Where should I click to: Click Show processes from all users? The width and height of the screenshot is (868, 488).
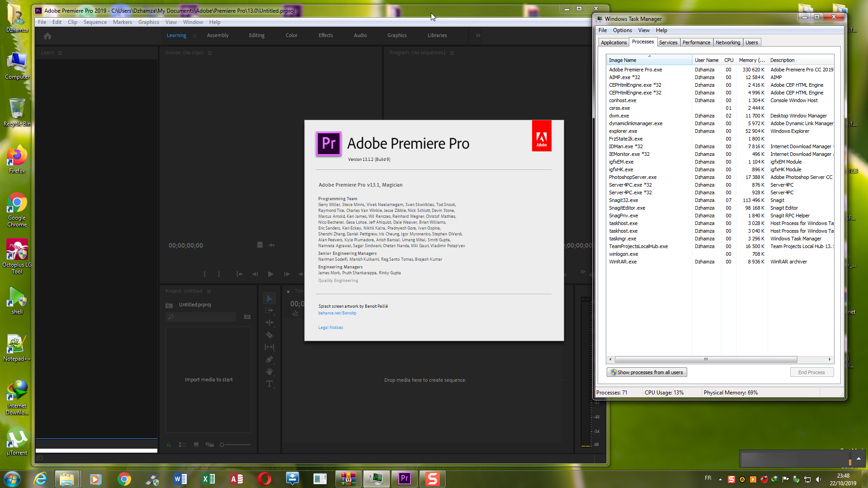[647, 372]
